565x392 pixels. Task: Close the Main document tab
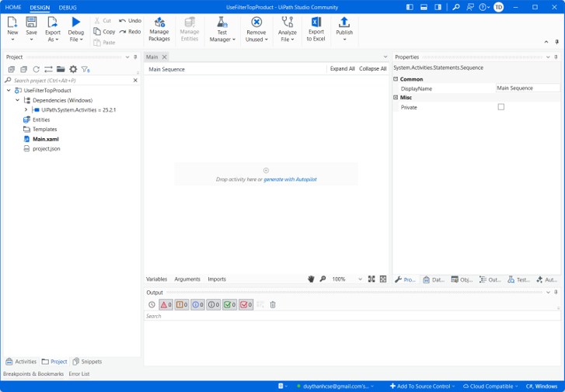tap(164, 57)
